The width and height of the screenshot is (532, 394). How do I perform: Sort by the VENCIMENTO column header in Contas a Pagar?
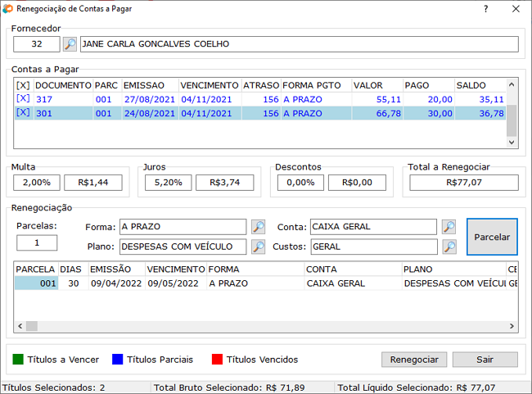pyautogui.click(x=209, y=85)
